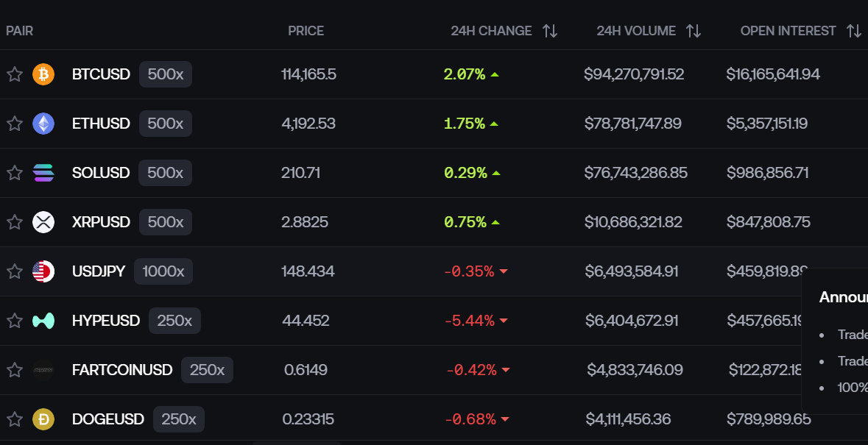Image resolution: width=868 pixels, height=445 pixels.
Task: Sort by Open Interest arrows
Action: pyautogui.click(x=854, y=31)
